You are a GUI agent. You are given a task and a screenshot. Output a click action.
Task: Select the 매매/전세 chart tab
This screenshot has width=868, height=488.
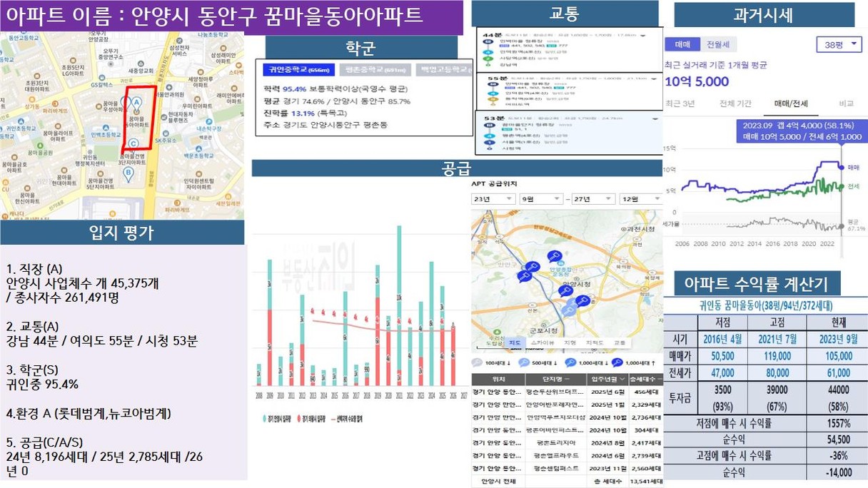[791, 103]
